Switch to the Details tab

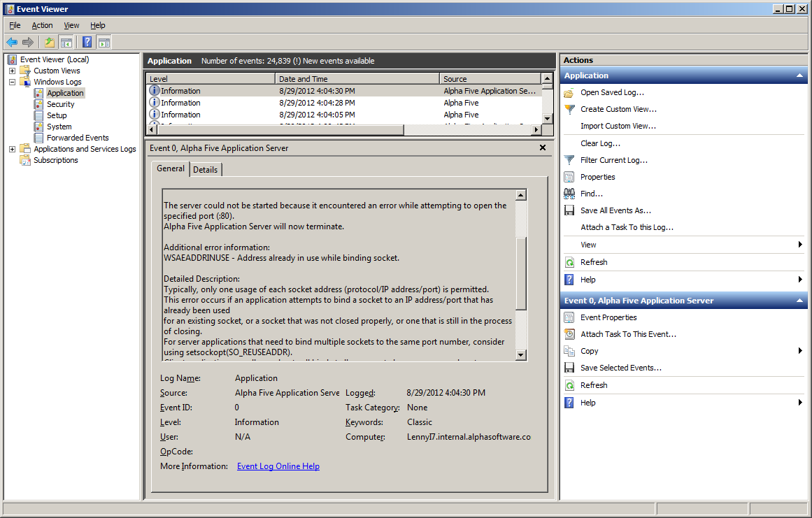(x=206, y=170)
